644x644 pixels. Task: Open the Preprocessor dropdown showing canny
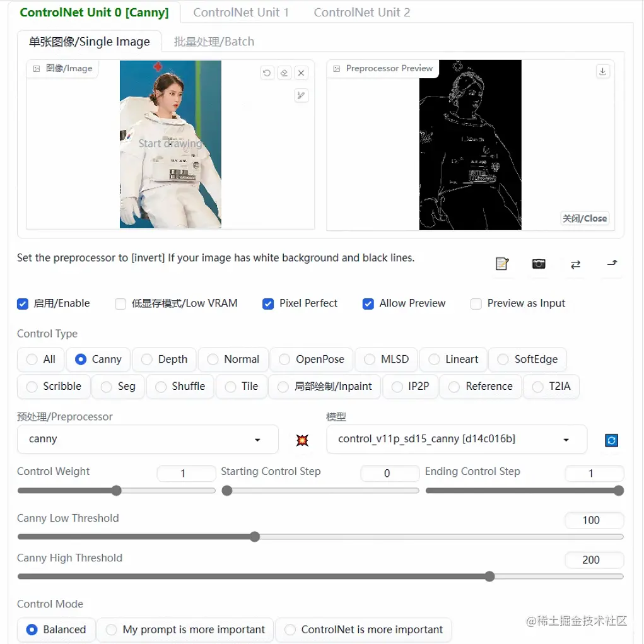click(x=147, y=439)
